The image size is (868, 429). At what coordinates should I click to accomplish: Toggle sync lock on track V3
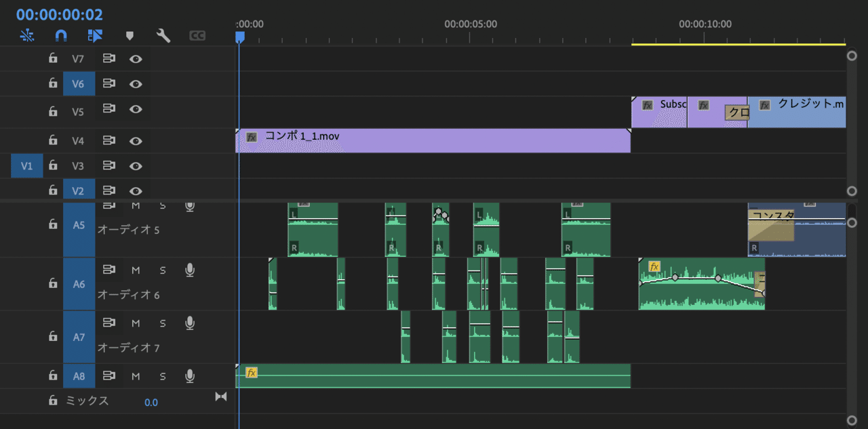[108, 165]
